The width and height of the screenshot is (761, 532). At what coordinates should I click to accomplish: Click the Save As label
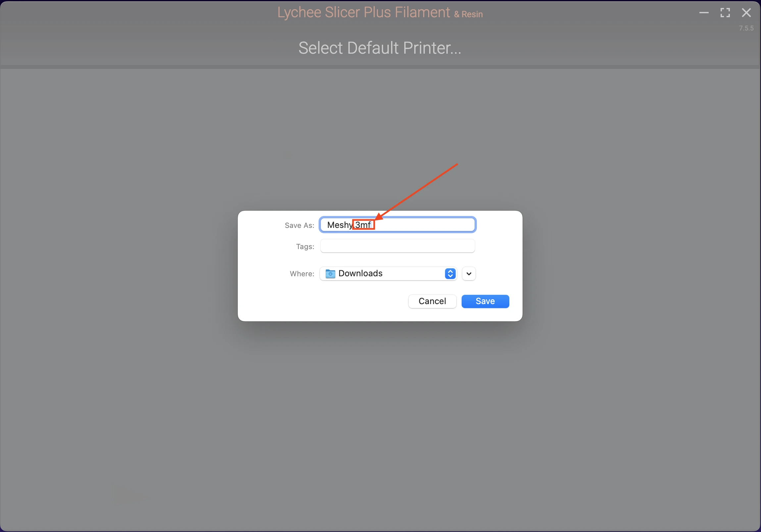(x=299, y=225)
